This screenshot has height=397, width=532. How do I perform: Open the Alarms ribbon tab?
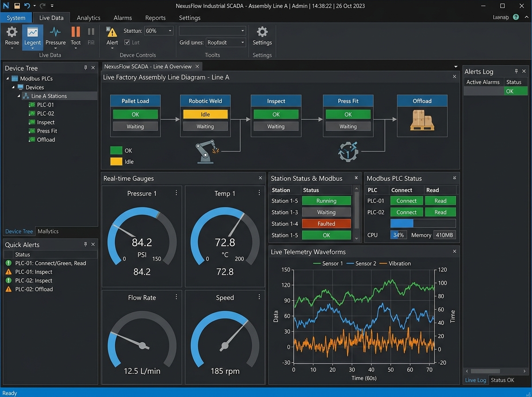pos(123,18)
